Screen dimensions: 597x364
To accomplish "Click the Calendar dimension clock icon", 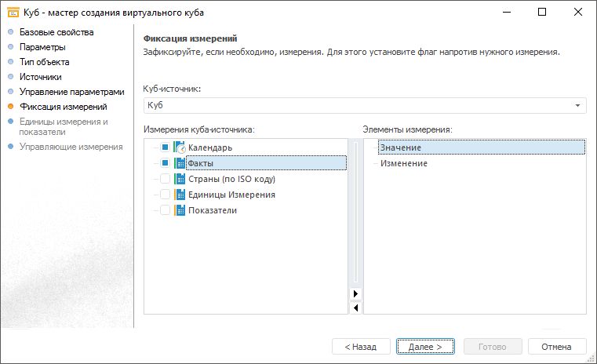I will (180, 147).
